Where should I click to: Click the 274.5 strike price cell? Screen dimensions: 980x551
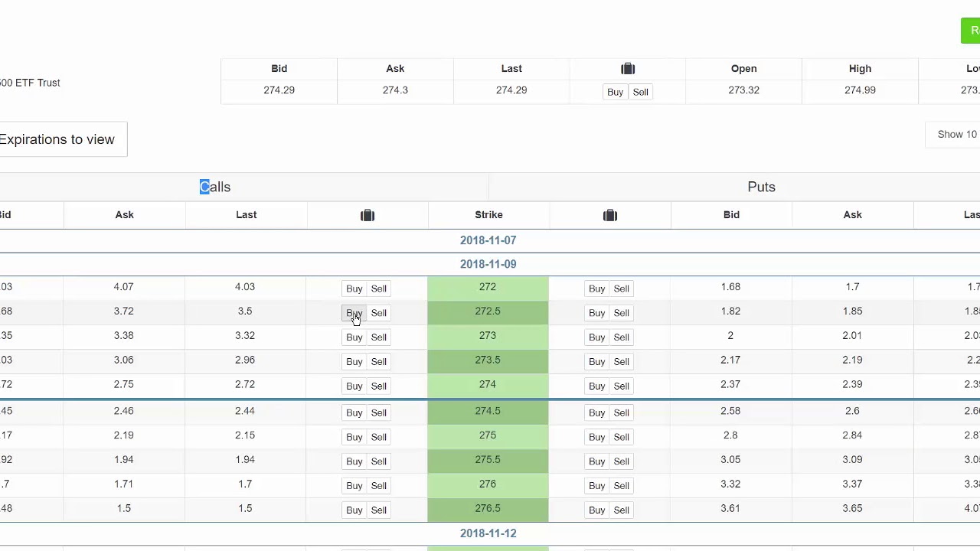[x=488, y=411]
